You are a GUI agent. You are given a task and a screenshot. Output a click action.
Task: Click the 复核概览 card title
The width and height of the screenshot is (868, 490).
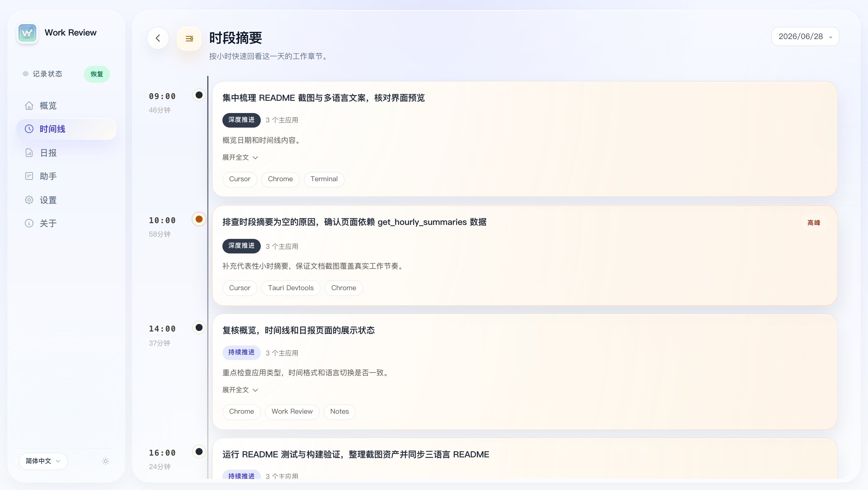(x=299, y=330)
